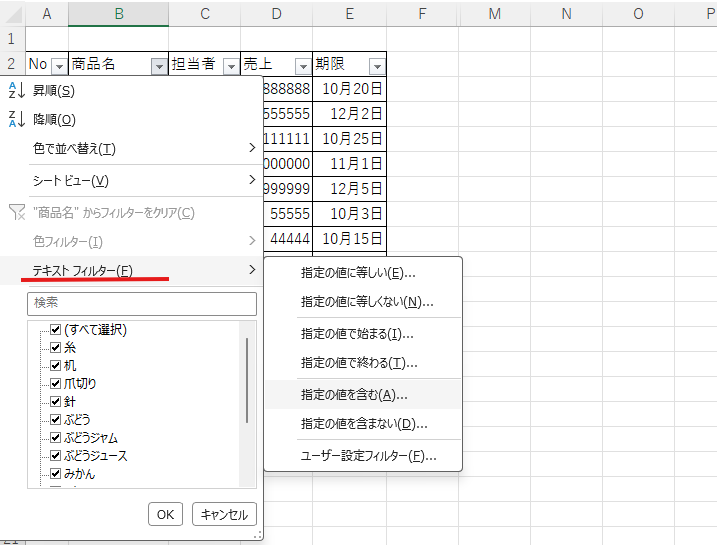
Task: Open the 期限 column filter dropdown
Action: click(377, 67)
